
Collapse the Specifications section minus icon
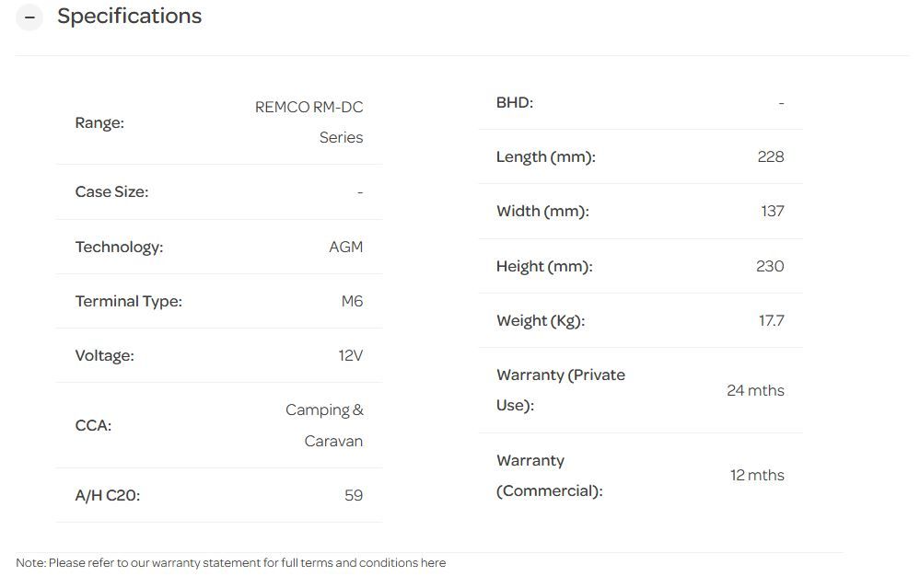point(29,17)
